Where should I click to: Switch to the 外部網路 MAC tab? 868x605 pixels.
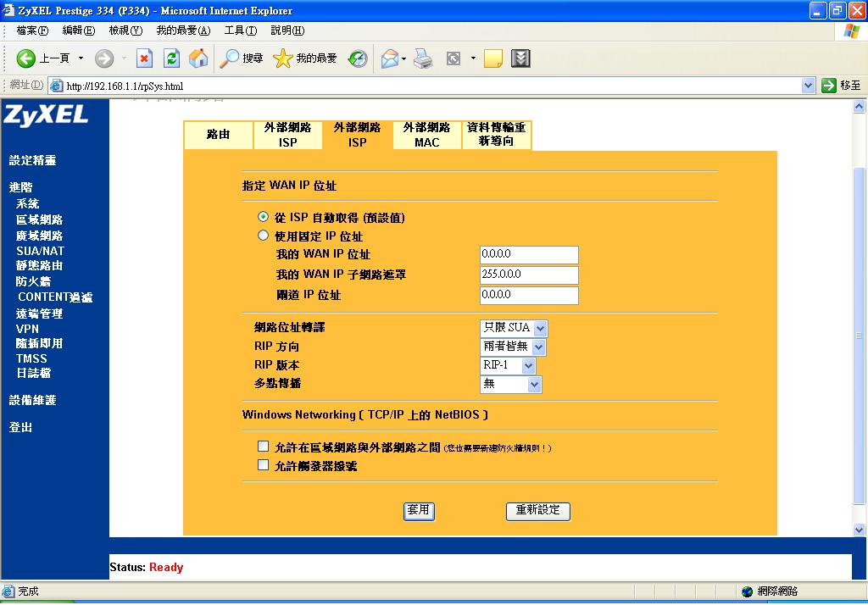pos(427,135)
